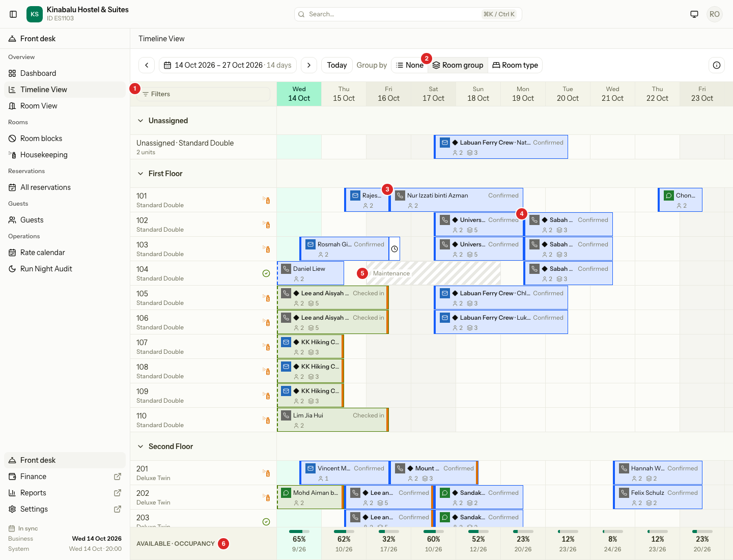The width and height of the screenshot is (733, 560).
Task: Group timeline by Room type
Action: click(515, 65)
